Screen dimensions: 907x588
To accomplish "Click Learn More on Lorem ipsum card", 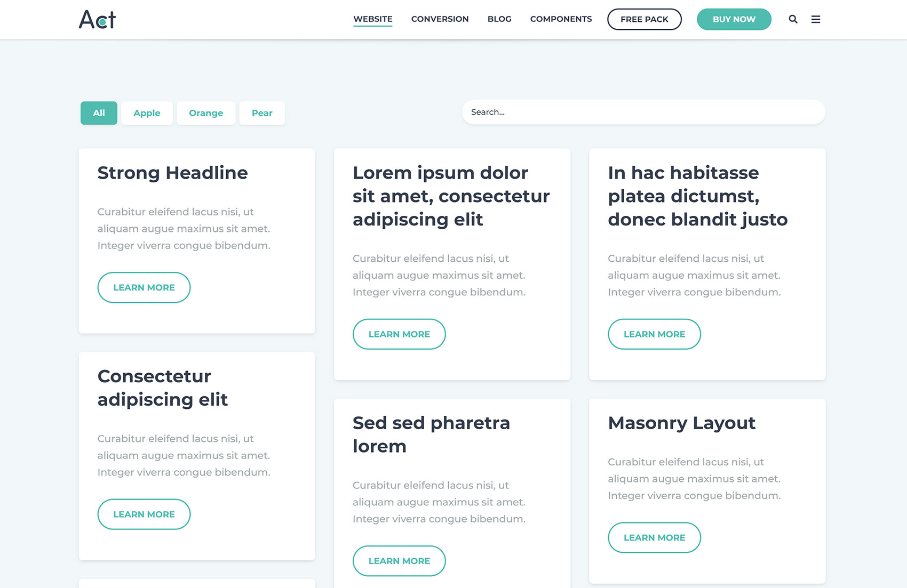I will pos(399,334).
